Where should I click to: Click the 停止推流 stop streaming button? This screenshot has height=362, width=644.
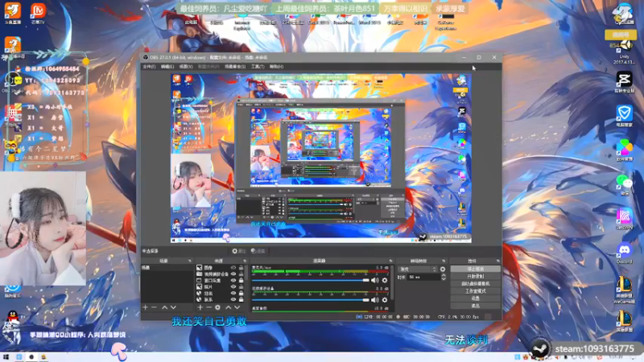(475, 269)
